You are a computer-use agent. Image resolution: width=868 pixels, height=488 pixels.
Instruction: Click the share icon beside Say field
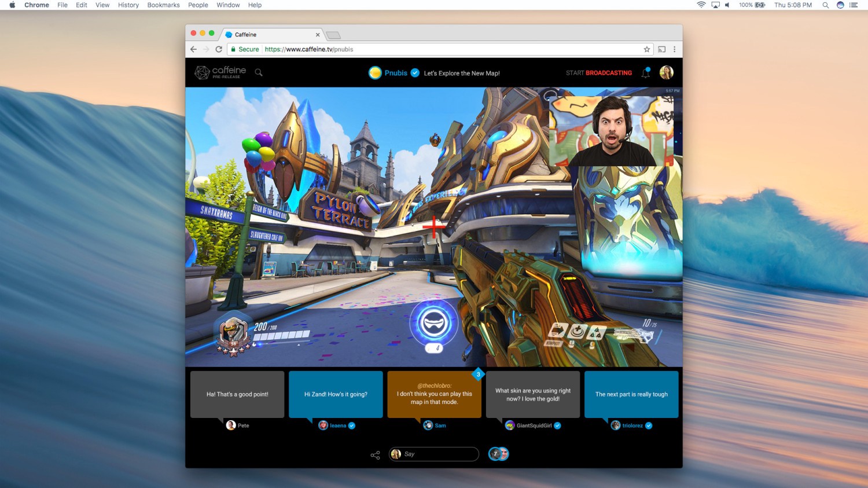[375, 455]
